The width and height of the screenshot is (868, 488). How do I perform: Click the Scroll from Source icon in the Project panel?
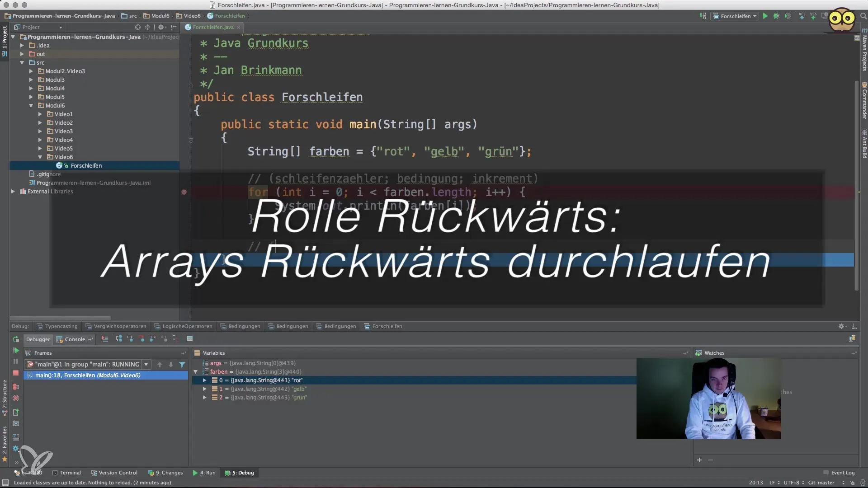[x=138, y=27]
